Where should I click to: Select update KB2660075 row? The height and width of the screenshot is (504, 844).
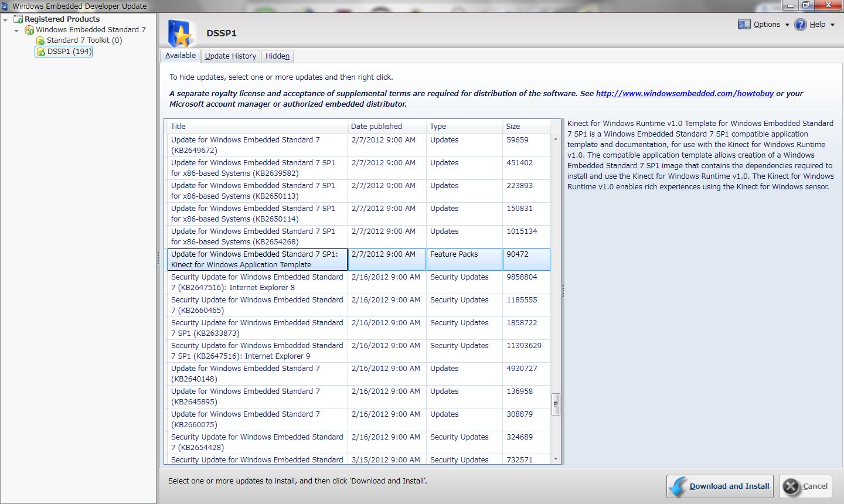(359, 420)
